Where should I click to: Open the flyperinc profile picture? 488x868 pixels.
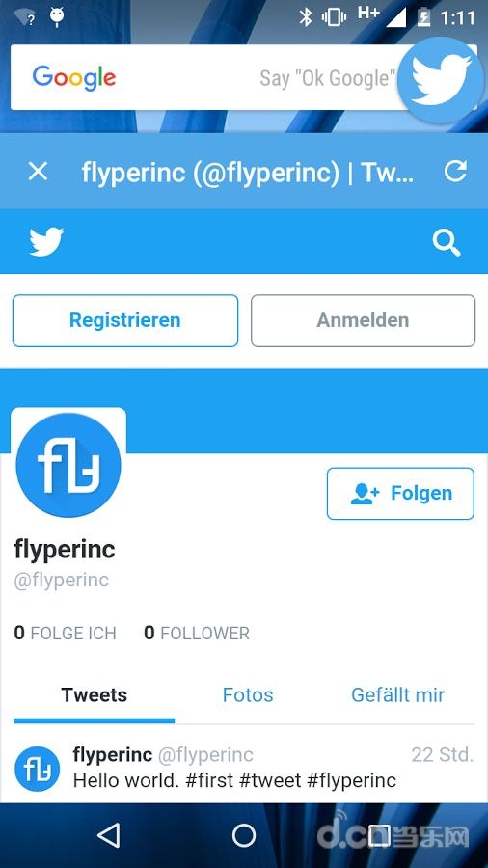pyautogui.click(x=68, y=465)
